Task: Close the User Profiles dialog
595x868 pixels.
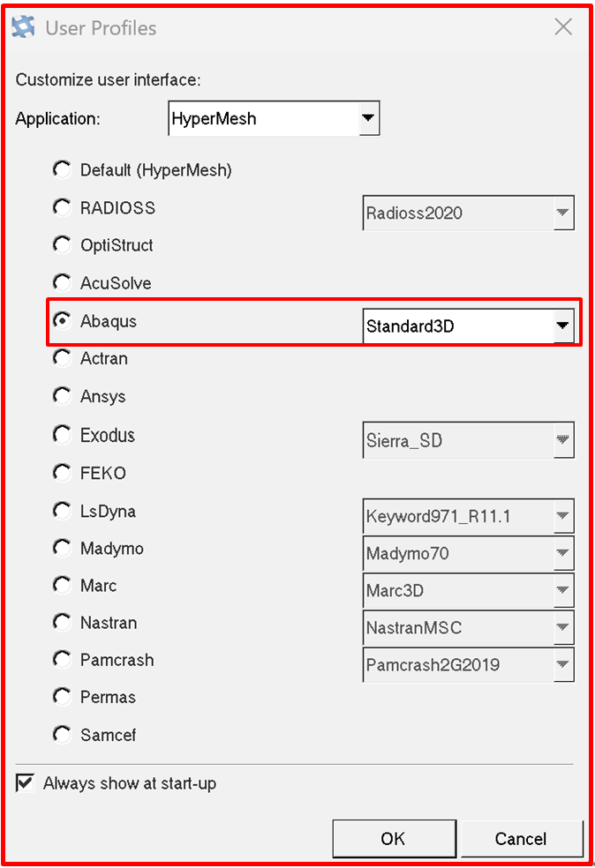Action: (563, 26)
